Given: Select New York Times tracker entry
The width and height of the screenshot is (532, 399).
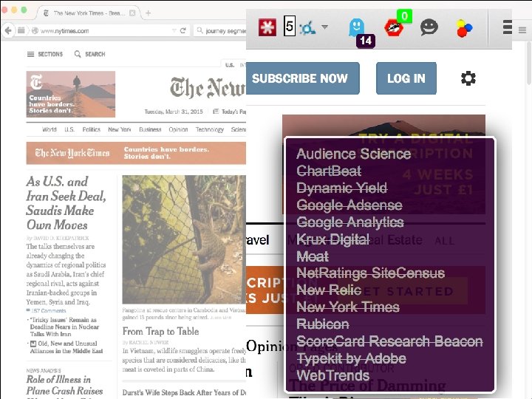Looking at the screenshot, I should [348, 307].
